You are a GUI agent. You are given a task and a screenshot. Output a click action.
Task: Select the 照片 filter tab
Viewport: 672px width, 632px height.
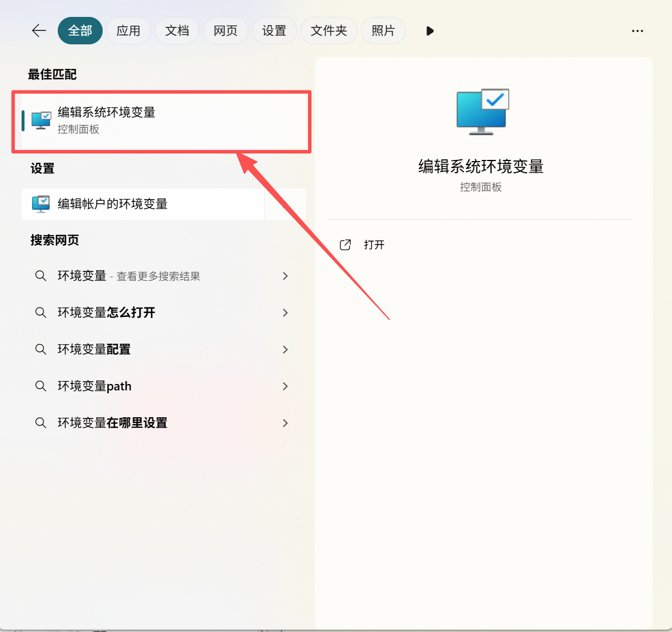(x=383, y=31)
